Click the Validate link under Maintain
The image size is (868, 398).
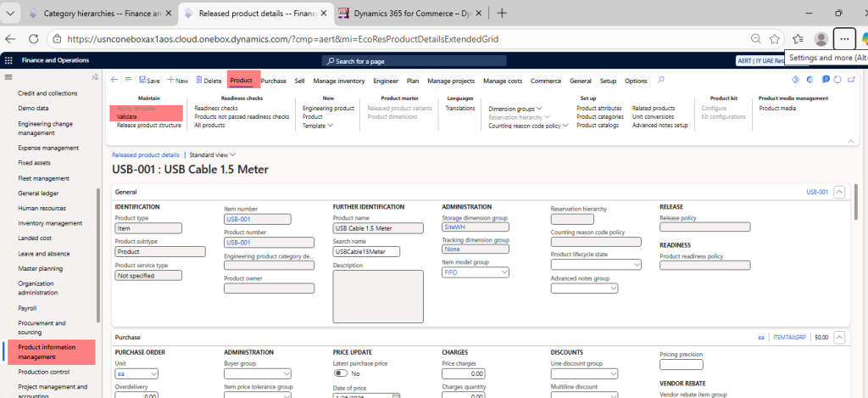126,117
